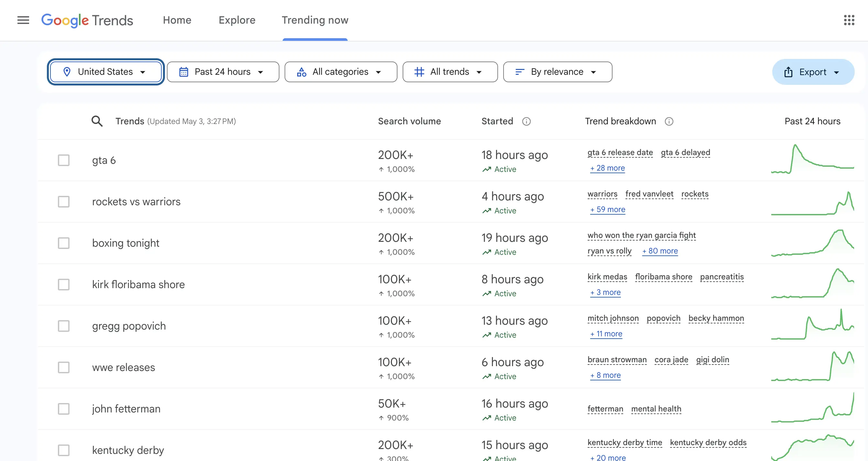The height and width of the screenshot is (461, 868).
Task: Click the gta 6 sparkline chart
Action: 812,159
